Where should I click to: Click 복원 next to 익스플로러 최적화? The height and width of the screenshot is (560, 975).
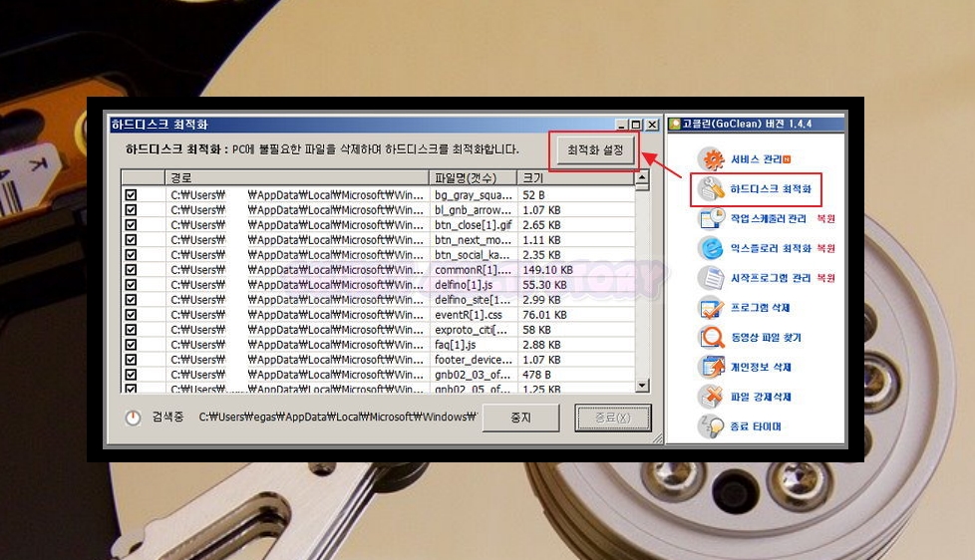pos(825,249)
